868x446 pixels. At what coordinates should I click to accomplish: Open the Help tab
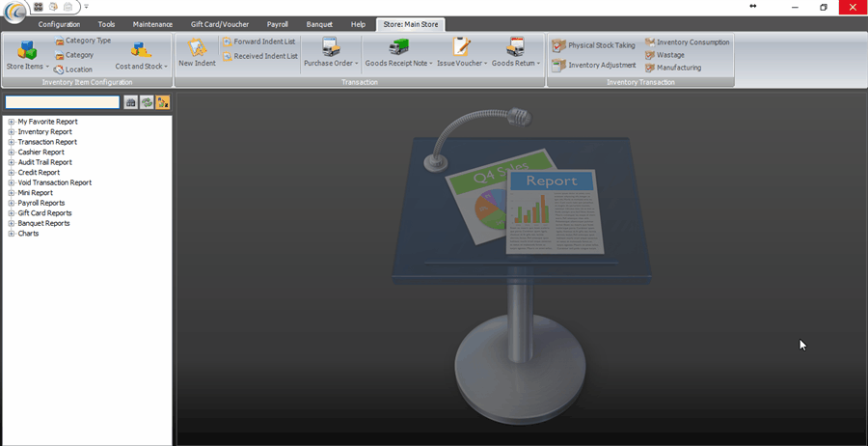[358, 24]
